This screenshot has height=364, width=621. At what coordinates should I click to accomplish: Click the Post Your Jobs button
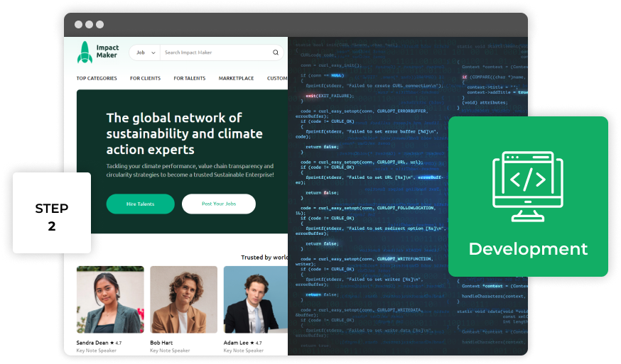[219, 204]
